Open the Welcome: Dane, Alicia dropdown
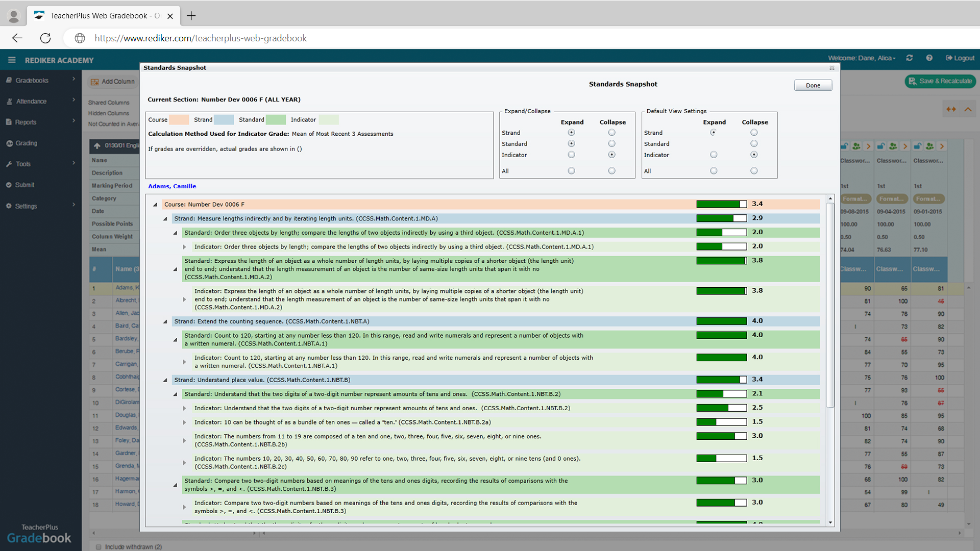 [863, 58]
